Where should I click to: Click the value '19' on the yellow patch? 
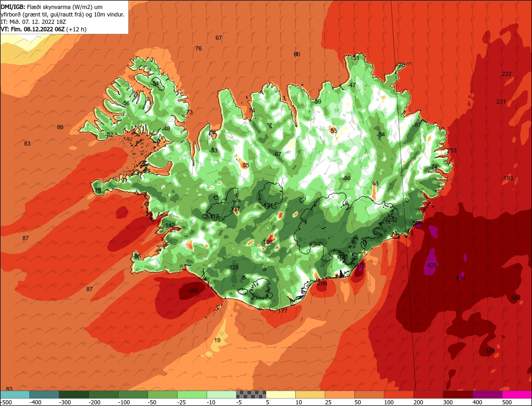point(218,340)
